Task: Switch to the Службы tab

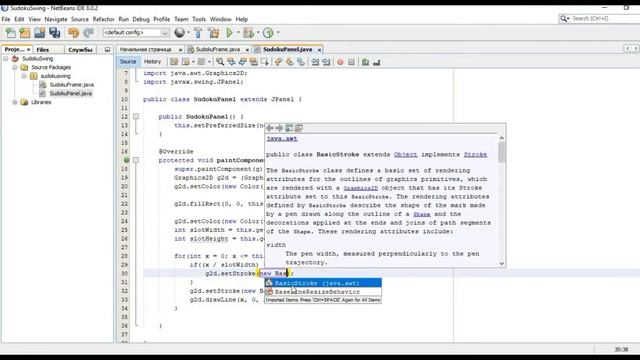Action: coord(80,49)
